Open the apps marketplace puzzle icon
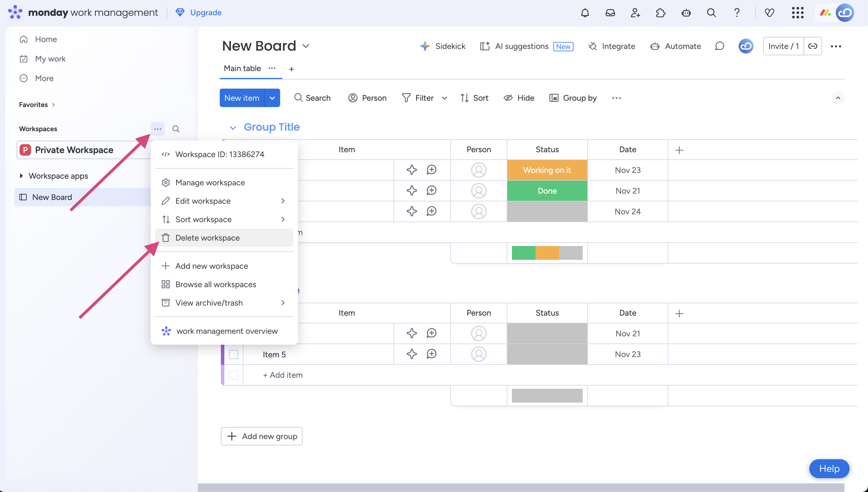Viewport: 868px width, 492px height. click(x=661, y=13)
